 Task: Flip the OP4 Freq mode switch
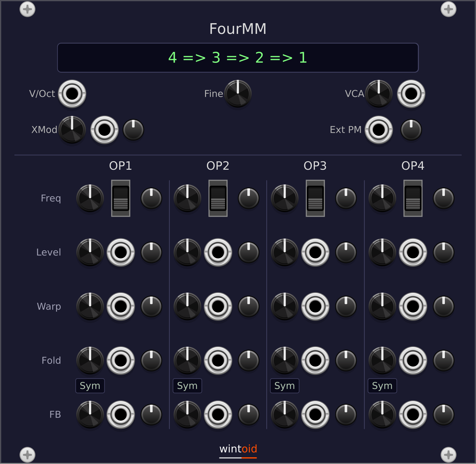coord(413,198)
